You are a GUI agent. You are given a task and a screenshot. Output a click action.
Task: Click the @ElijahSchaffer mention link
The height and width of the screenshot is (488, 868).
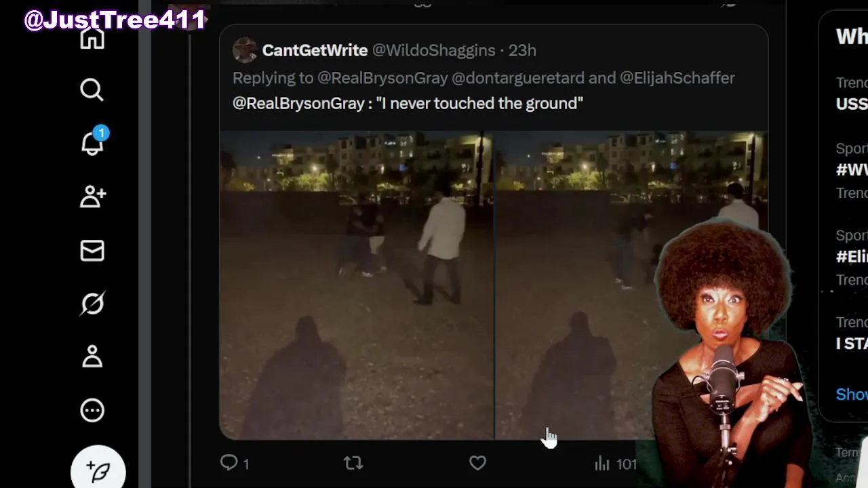click(677, 78)
